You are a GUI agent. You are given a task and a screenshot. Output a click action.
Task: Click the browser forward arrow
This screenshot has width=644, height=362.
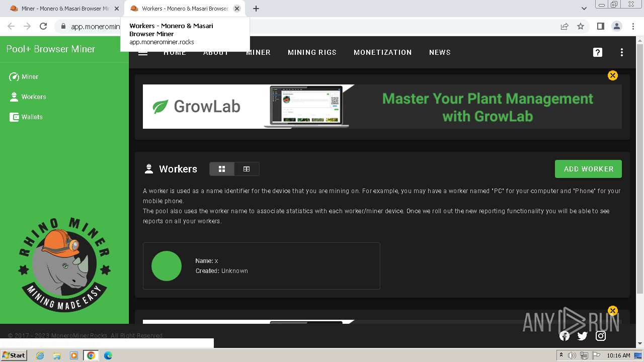(27, 26)
